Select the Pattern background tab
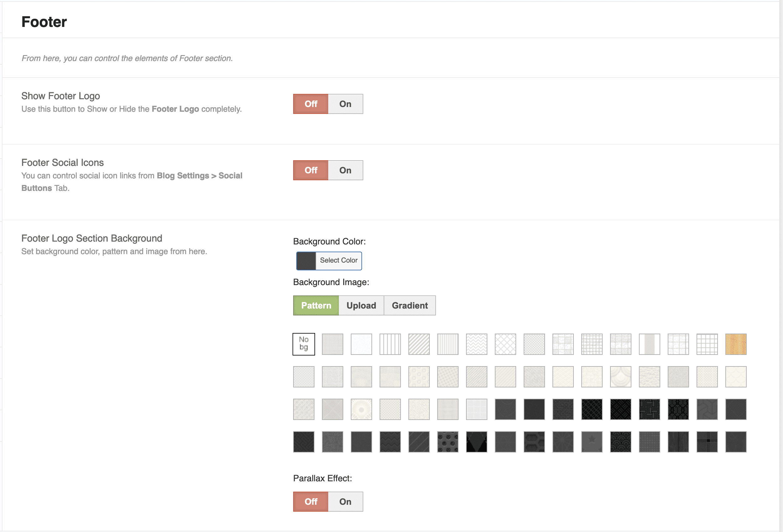 316,305
